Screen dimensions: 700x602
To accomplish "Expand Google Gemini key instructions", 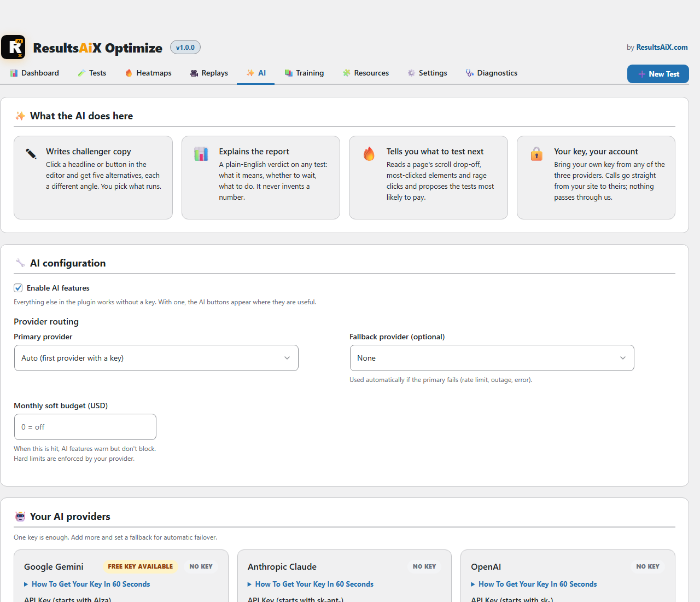I will [x=87, y=584].
